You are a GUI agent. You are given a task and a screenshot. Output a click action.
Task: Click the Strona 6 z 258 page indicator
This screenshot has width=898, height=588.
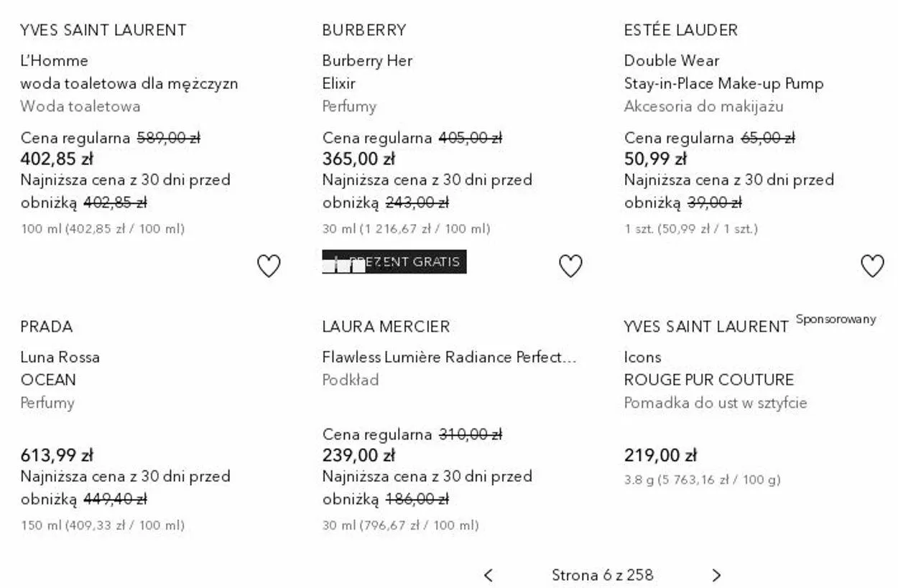point(603,575)
